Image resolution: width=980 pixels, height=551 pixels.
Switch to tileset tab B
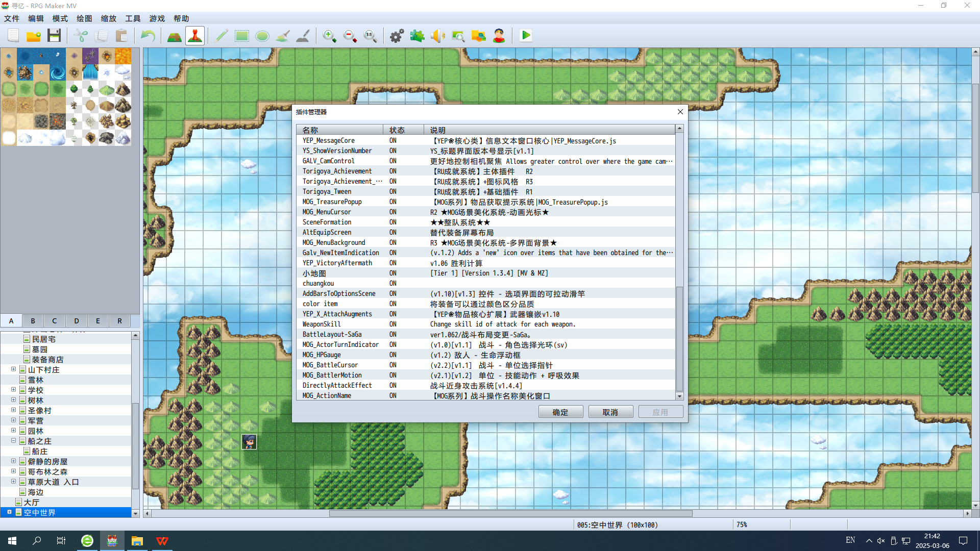coord(33,321)
